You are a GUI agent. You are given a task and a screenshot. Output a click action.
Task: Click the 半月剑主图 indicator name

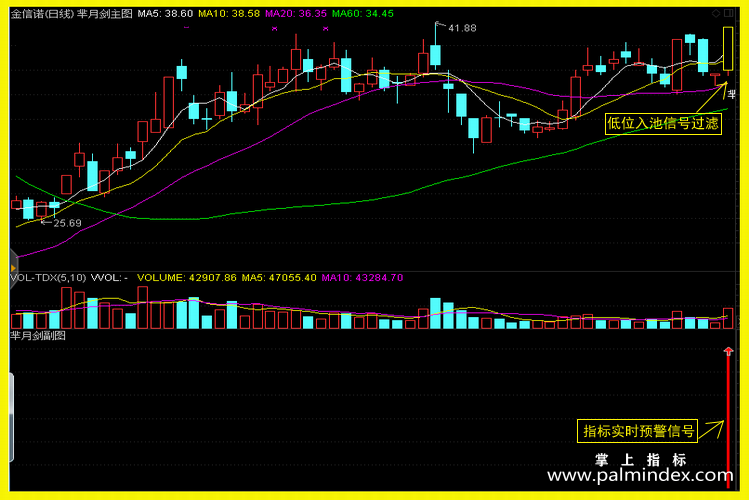point(105,14)
